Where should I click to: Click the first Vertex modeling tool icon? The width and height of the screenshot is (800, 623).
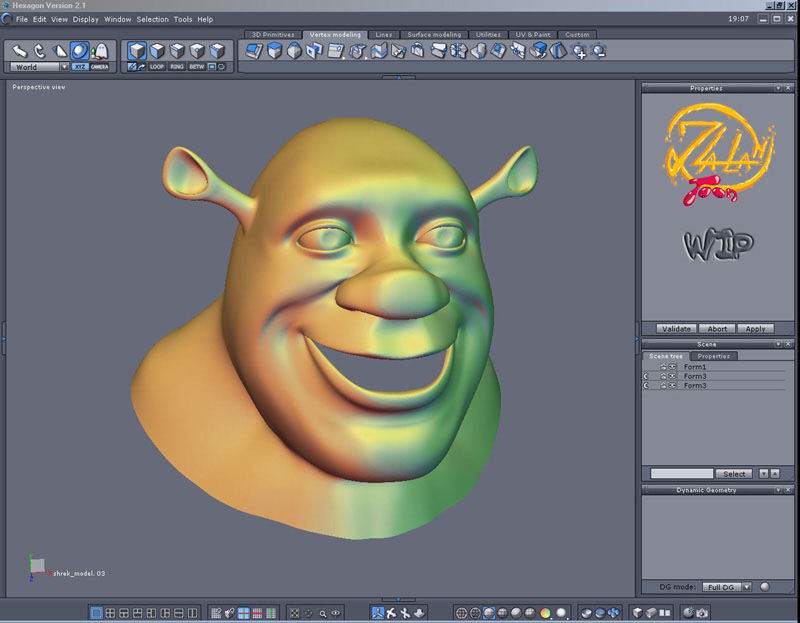[254, 50]
